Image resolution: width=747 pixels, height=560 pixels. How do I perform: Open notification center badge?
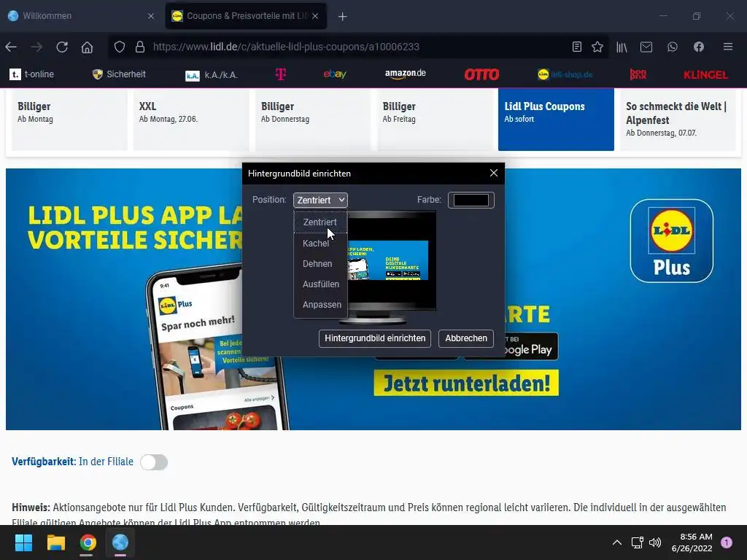(x=727, y=542)
